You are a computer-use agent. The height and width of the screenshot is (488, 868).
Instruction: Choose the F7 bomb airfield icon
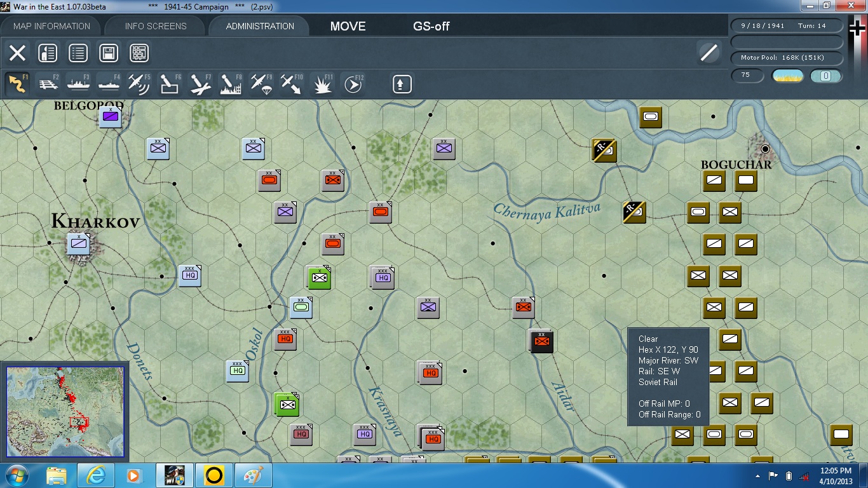click(x=200, y=84)
